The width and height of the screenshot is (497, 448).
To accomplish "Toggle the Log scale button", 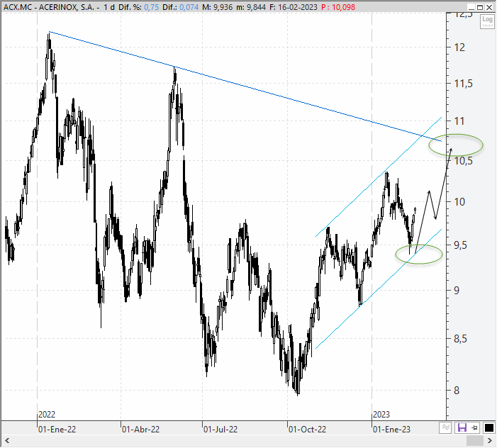I will pyautogui.click(x=487, y=21).
